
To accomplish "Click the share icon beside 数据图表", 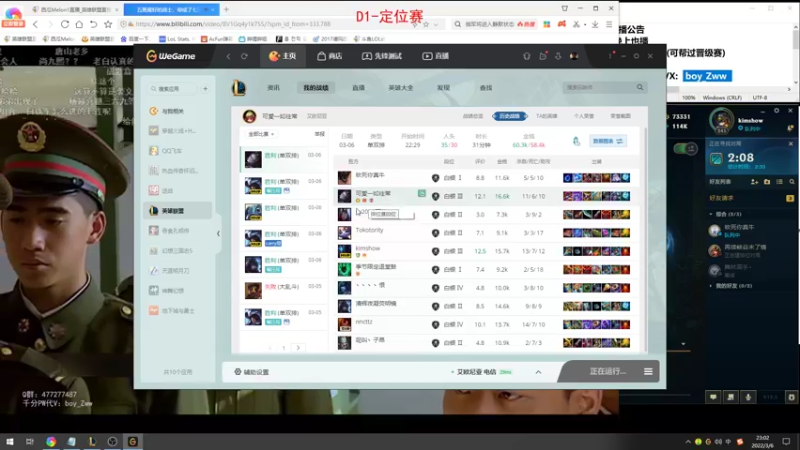I will point(577,141).
